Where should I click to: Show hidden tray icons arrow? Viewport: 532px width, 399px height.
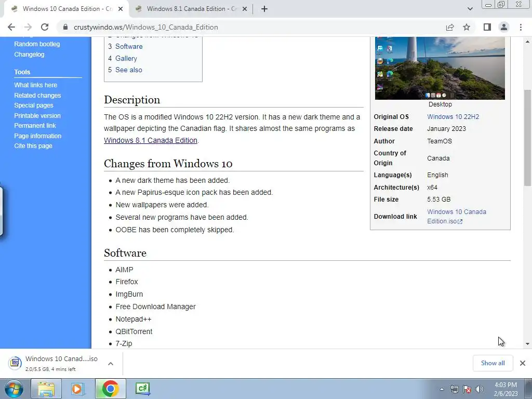point(442,390)
